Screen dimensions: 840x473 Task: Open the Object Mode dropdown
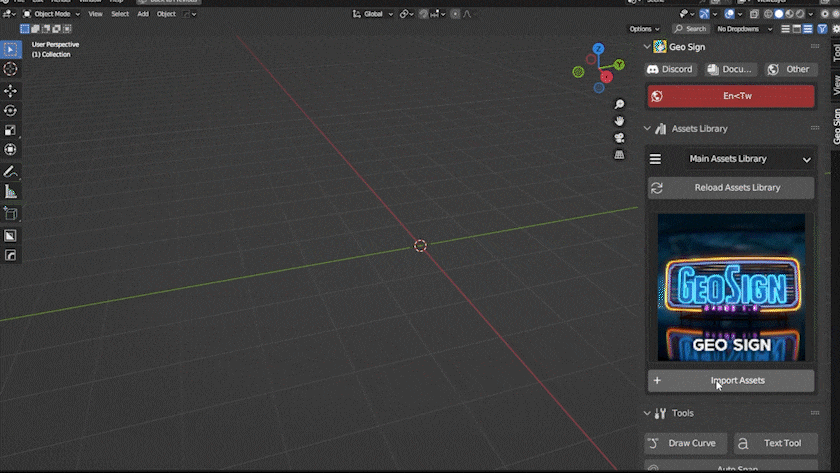pos(50,14)
